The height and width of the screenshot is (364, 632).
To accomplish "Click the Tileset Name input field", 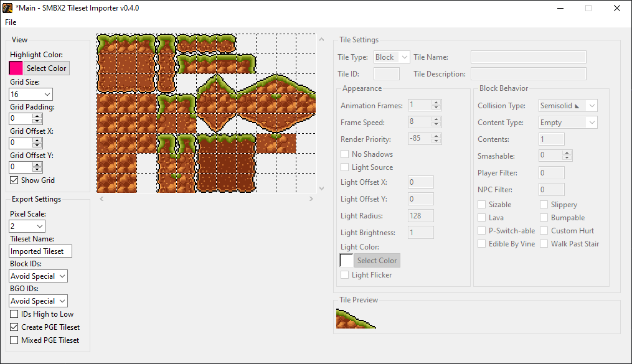I will tap(40, 251).
